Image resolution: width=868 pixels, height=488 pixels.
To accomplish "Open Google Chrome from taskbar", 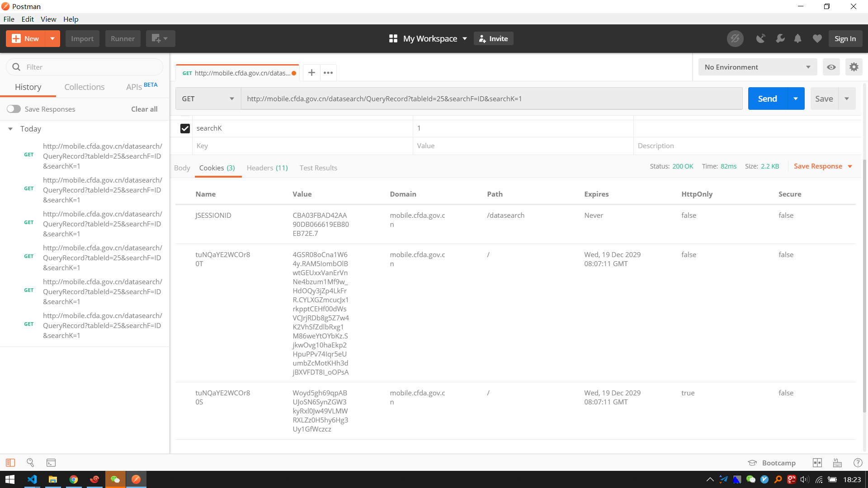I will click(x=74, y=479).
